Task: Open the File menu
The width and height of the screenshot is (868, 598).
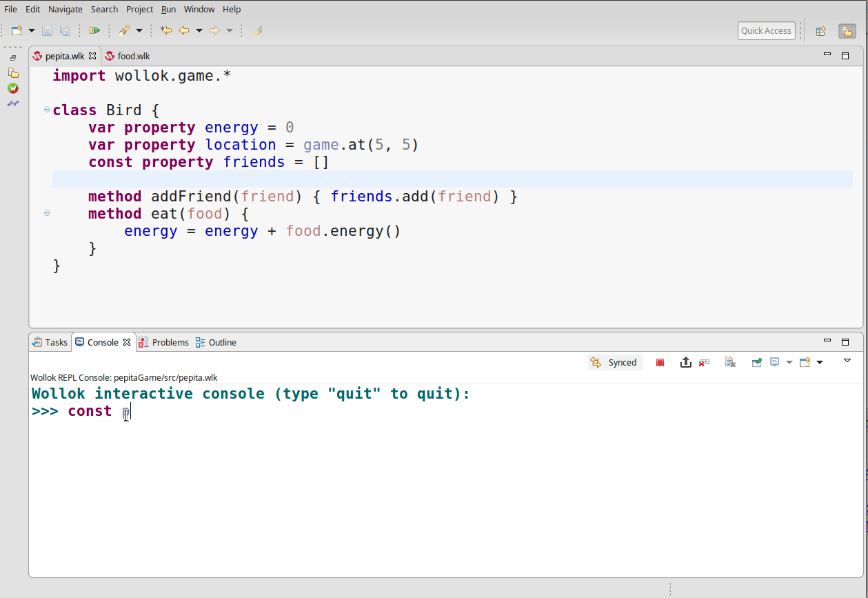Action: (x=11, y=9)
